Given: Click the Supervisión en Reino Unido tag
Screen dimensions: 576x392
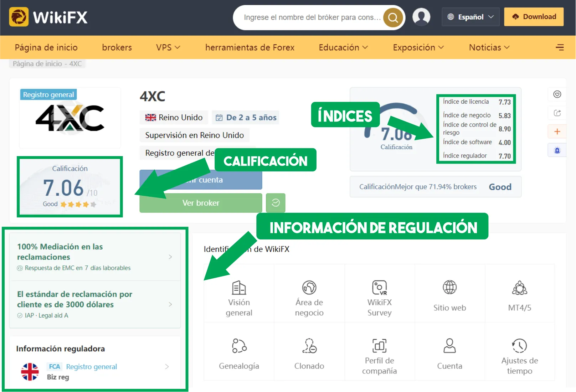Looking at the screenshot, I should point(194,135).
